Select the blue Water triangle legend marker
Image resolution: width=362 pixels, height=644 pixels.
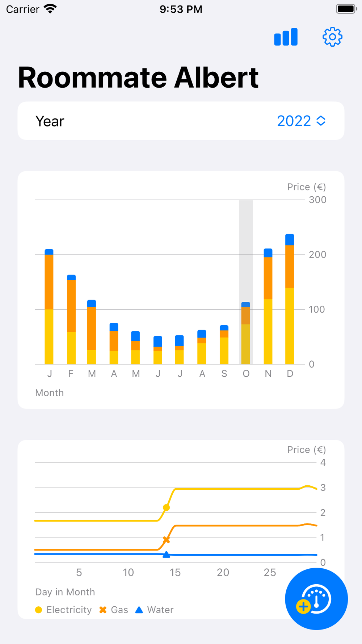139,610
